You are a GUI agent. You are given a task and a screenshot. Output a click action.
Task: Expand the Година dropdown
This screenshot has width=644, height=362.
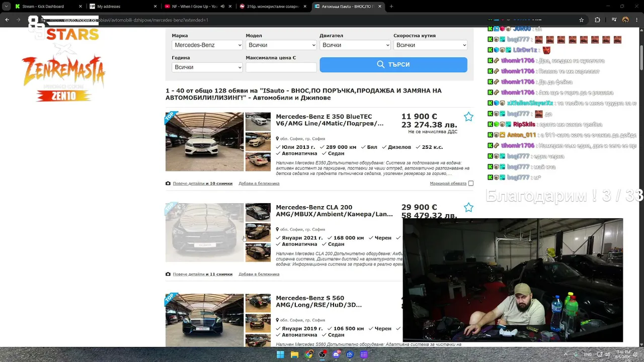(207, 67)
